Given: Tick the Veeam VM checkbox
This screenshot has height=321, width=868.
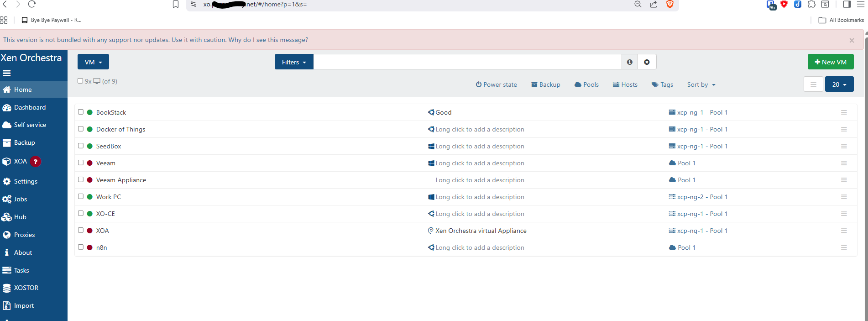Looking at the screenshot, I should 81,163.
